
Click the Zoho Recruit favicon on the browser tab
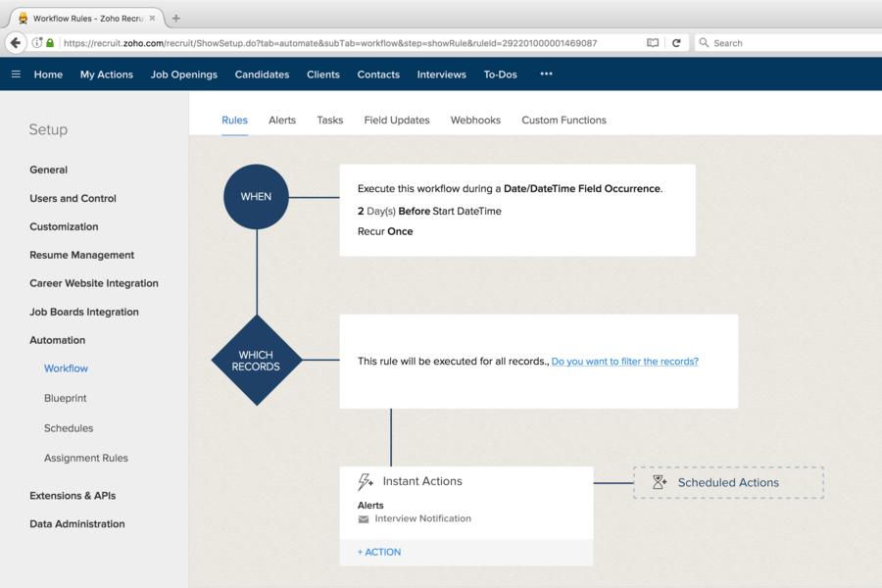coord(20,17)
